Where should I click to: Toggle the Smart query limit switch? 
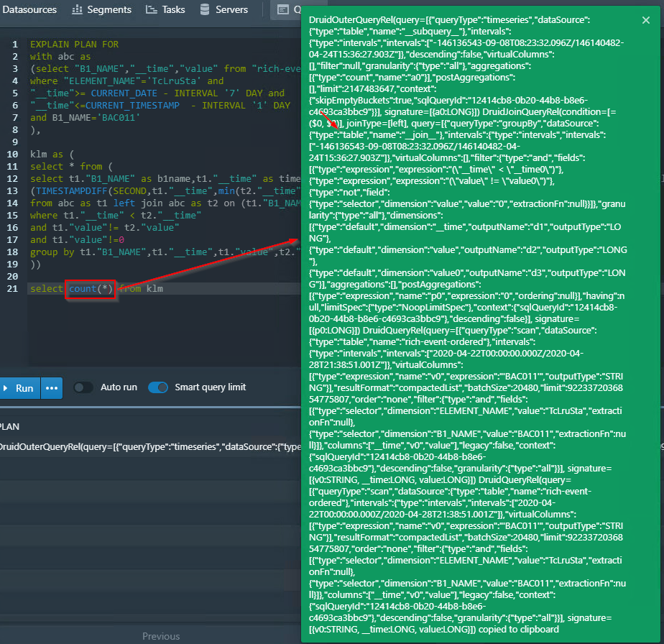(x=158, y=387)
